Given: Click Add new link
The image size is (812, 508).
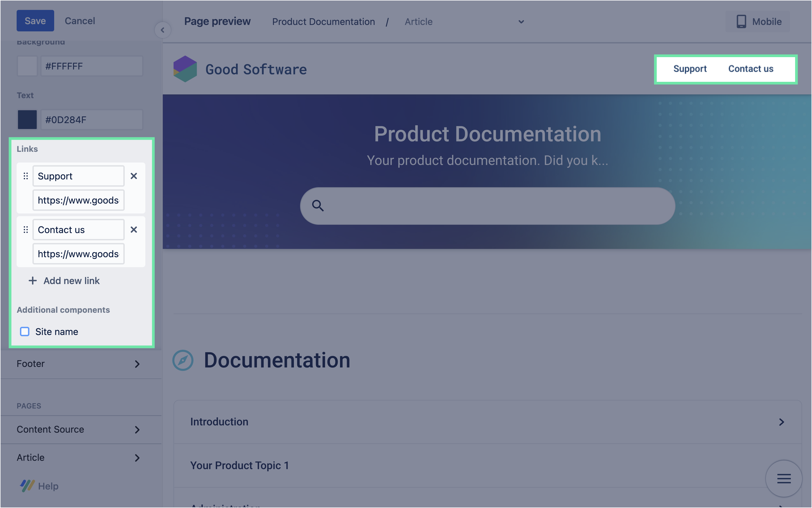Looking at the screenshot, I should click(64, 281).
